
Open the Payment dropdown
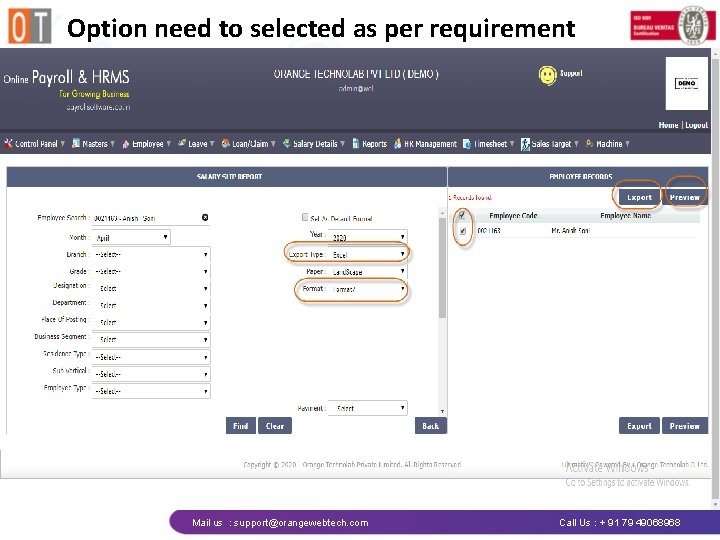(x=367, y=408)
